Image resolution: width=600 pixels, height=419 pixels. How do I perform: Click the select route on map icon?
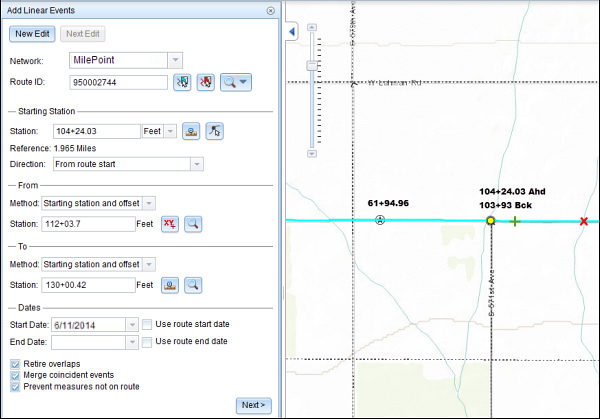pyautogui.click(x=182, y=82)
